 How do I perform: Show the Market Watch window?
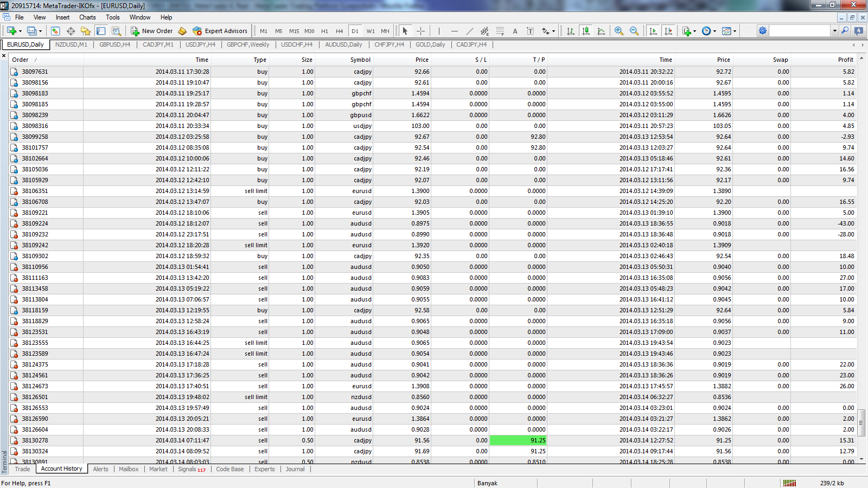(55, 31)
